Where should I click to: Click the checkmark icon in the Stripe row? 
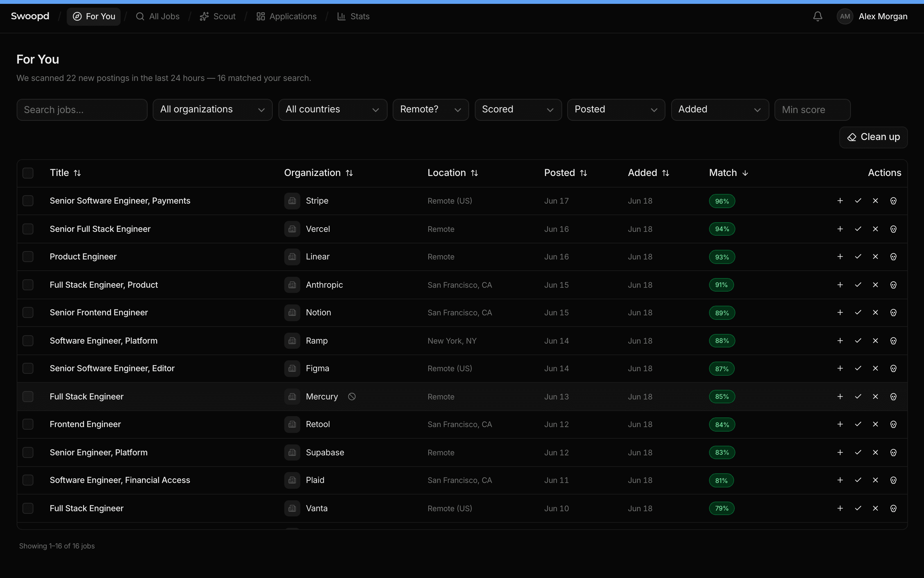pos(858,201)
